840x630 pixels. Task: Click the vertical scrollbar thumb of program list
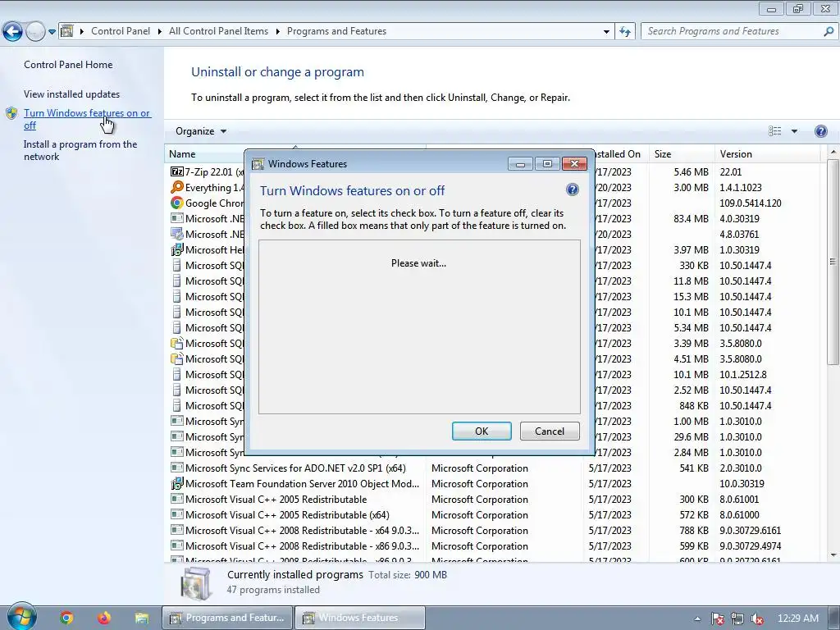click(x=833, y=262)
